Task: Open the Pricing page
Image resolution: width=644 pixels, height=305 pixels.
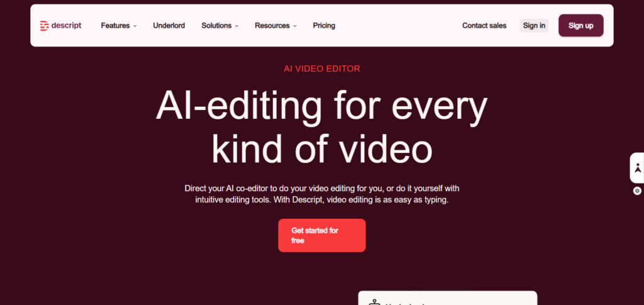Action: (x=324, y=25)
